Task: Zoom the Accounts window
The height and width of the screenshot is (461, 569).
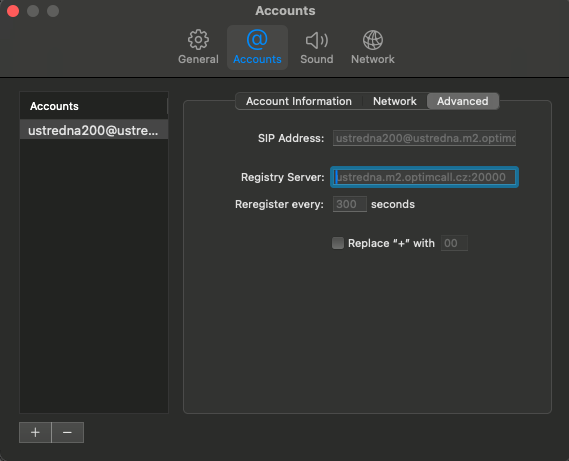Action: (53, 11)
